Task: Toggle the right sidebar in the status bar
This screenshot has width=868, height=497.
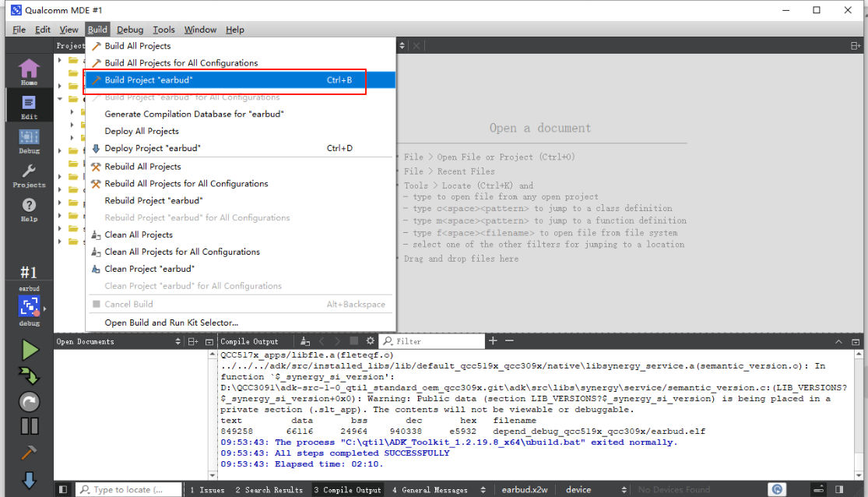Action: pyautogui.click(x=839, y=490)
